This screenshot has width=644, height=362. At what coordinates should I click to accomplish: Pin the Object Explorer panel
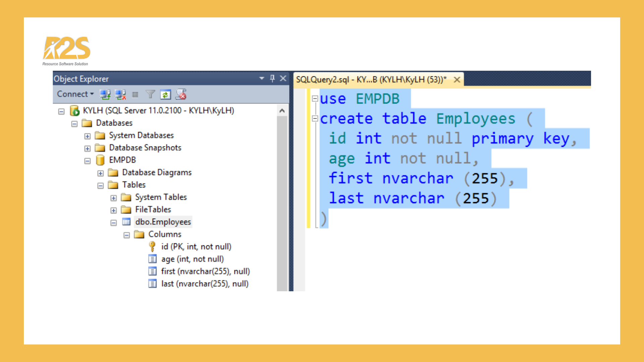pyautogui.click(x=272, y=78)
